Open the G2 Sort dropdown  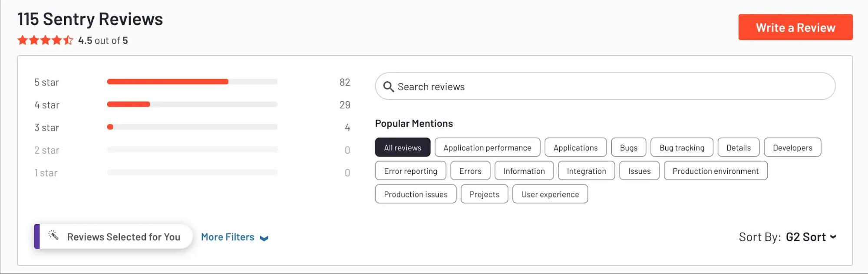(x=806, y=237)
